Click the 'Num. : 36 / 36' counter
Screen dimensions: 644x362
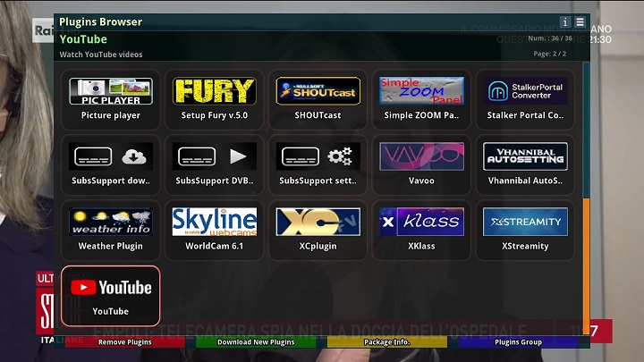pos(550,38)
